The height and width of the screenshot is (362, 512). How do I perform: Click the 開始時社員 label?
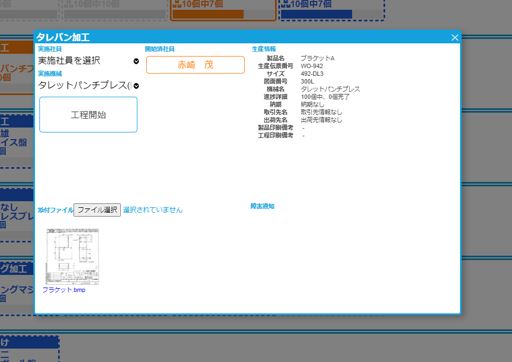[x=160, y=49]
